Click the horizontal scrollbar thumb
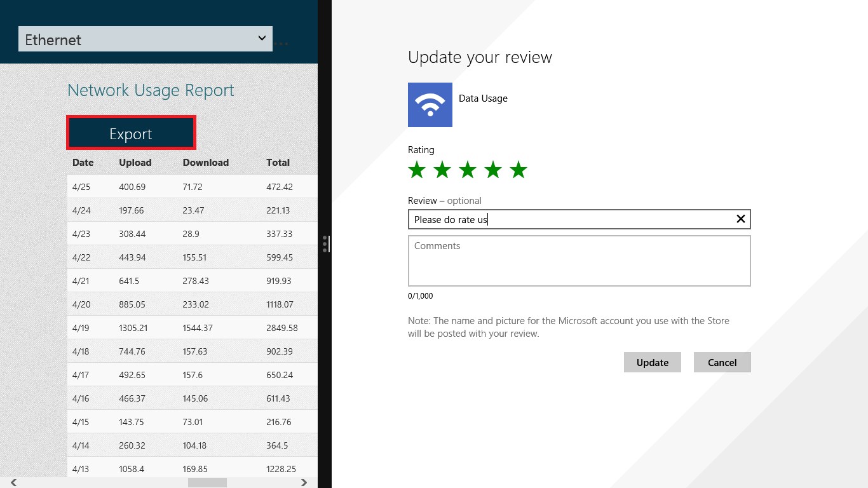This screenshot has width=868, height=488. pos(207,483)
